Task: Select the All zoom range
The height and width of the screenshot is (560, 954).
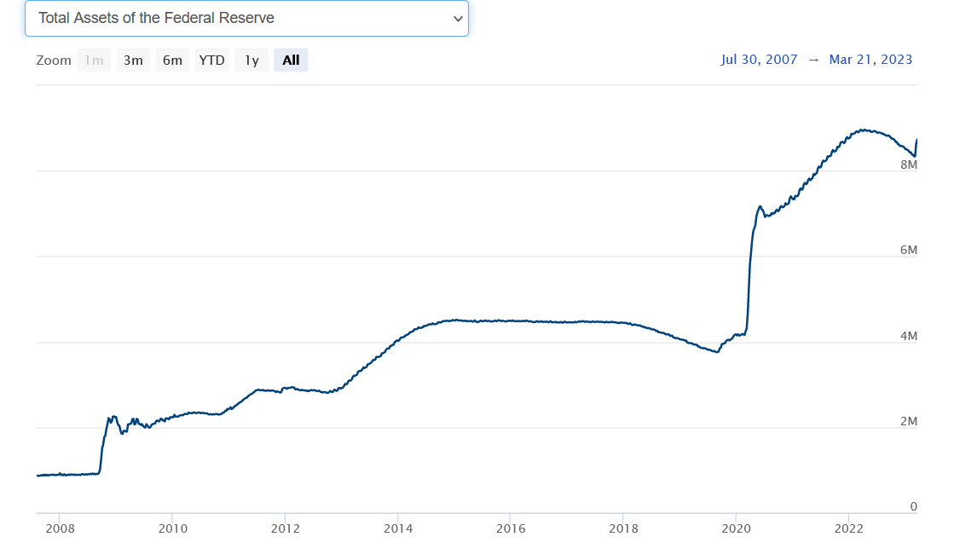Action: click(291, 61)
